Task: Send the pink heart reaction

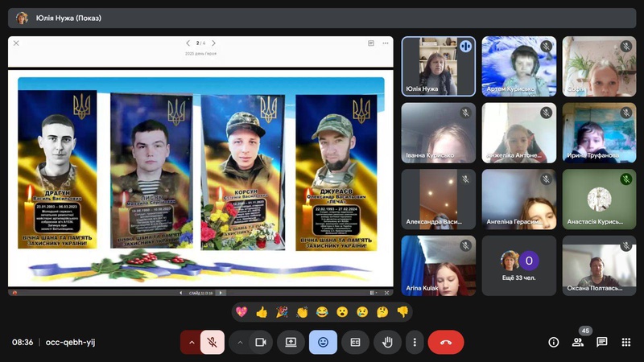Action: click(242, 312)
